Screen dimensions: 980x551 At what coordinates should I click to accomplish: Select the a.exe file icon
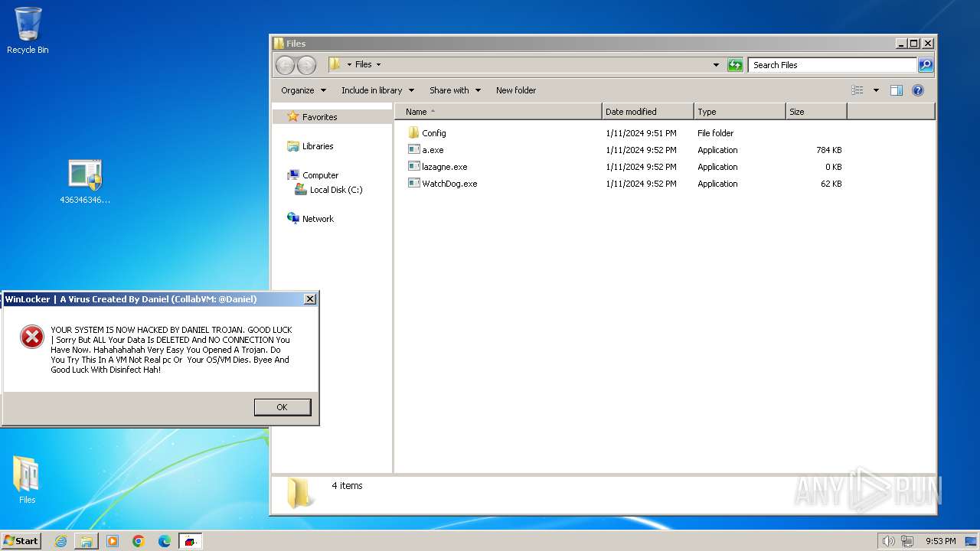[414, 150]
